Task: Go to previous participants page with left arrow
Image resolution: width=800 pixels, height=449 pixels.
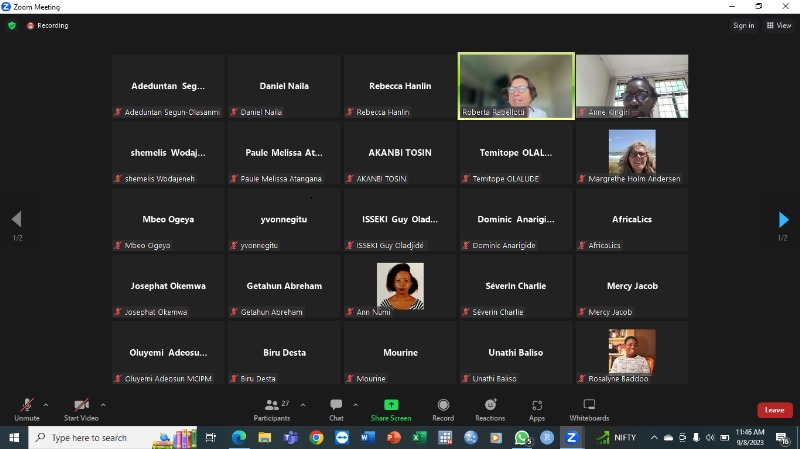Action: click(17, 219)
